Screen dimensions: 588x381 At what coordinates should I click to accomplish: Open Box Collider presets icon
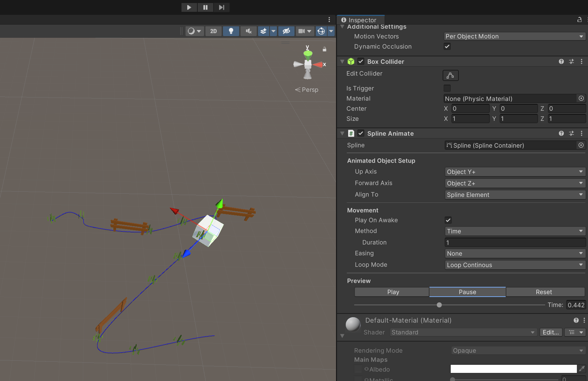tap(571, 61)
